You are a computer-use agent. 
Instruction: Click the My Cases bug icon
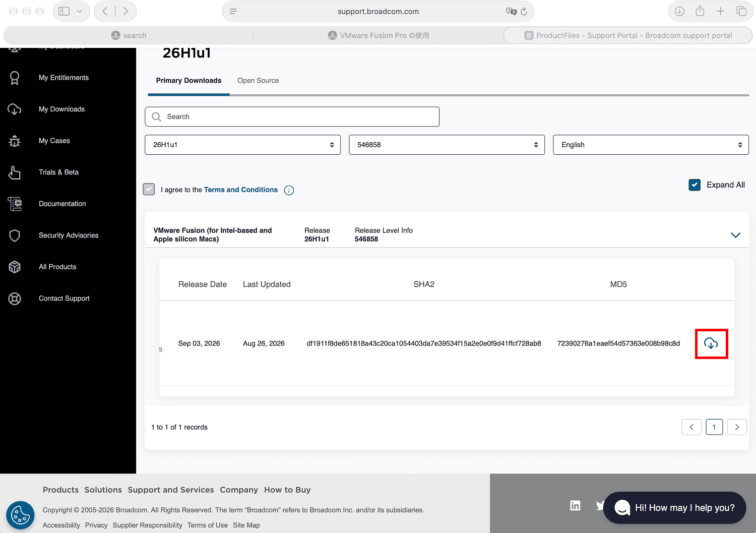click(15, 141)
